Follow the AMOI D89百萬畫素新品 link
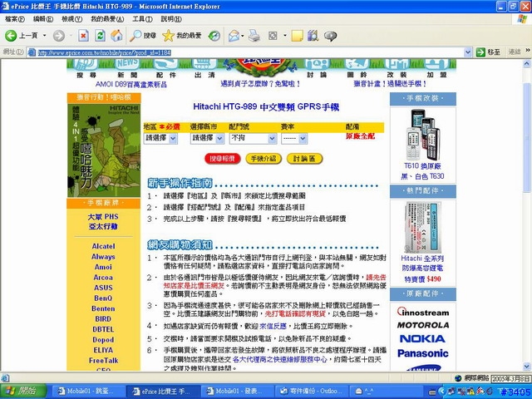This screenshot has height=399, width=532. 131,84
